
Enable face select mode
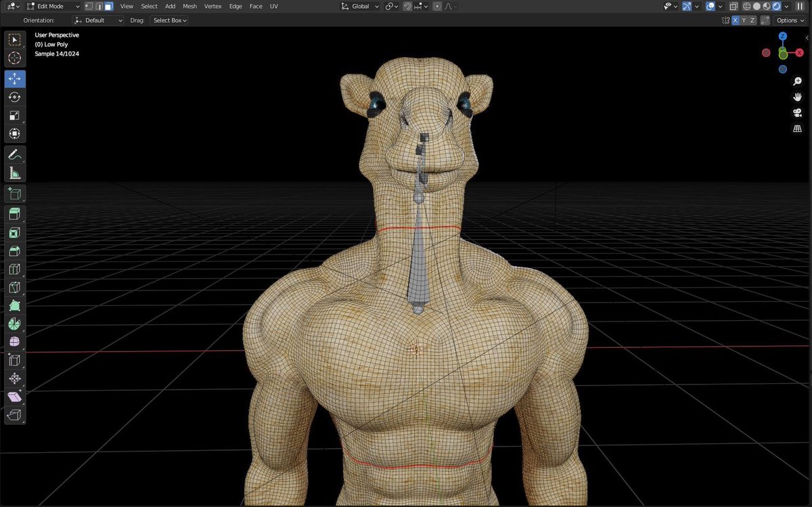tap(108, 6)
